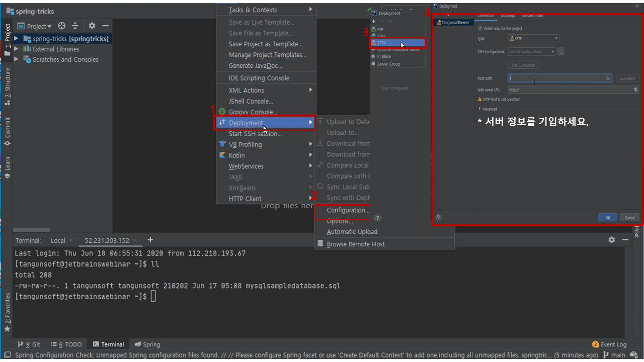Click the main Git branch in status bar
Image resolution: width=644 pixels, height=362 pixels.
tap(614, 355)
